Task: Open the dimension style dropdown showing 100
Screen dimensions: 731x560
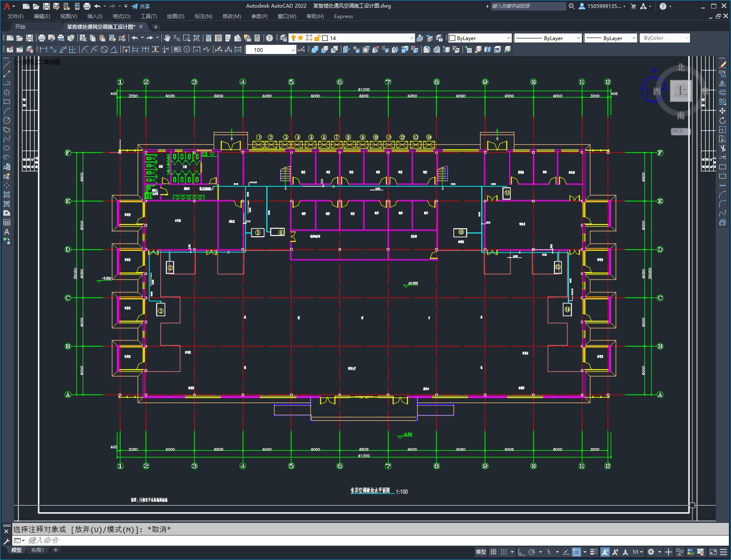Action: (x=271, y=49)
